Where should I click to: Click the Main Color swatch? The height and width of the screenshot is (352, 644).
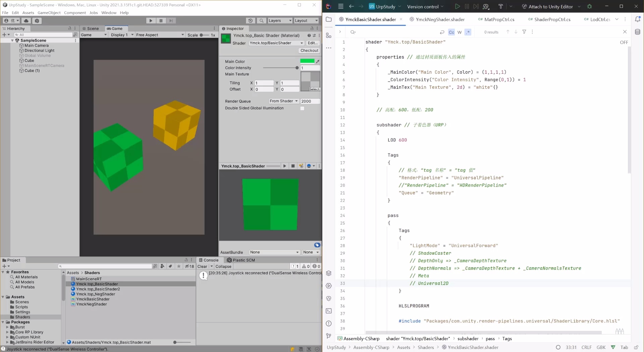coord(307,61)
